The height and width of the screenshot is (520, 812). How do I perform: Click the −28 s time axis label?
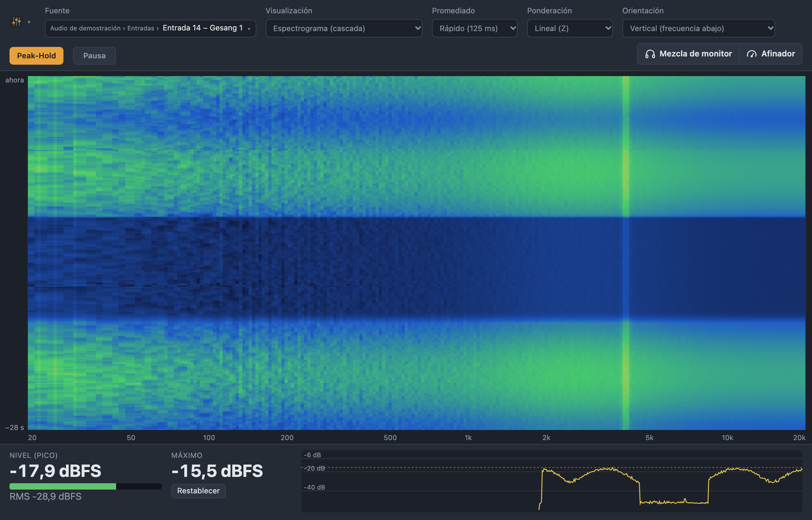tap(15, 428)
